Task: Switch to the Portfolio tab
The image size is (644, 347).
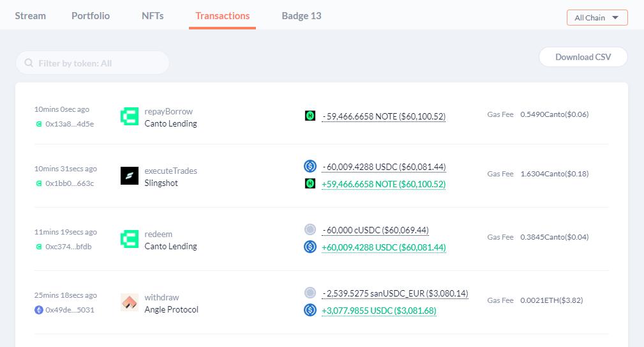Action: click(x=91, y=16)
